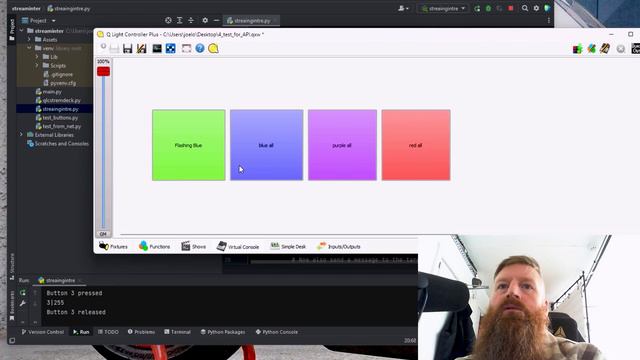The width and height of the screenshot is (640, 360).
Task: Click the rerun icon in Run tool window
Action: pyautogui.click(x=23, y=293)
